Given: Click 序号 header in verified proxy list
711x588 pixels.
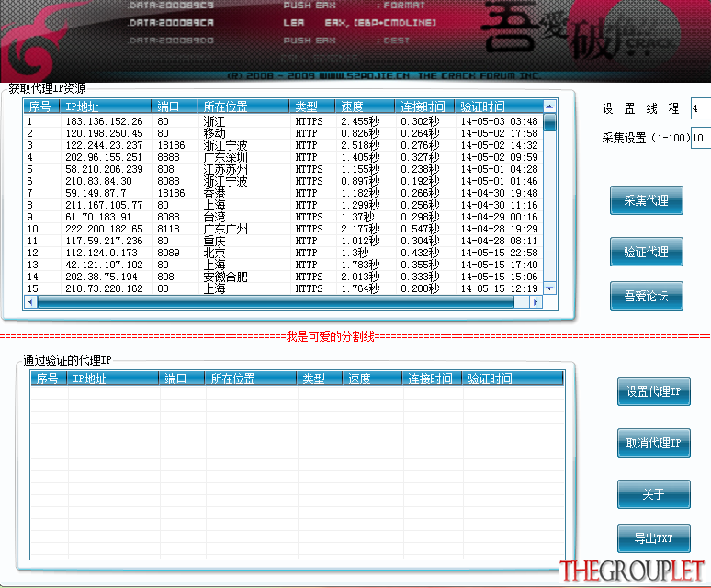Looking at the screenshot, I should (49, 379).
